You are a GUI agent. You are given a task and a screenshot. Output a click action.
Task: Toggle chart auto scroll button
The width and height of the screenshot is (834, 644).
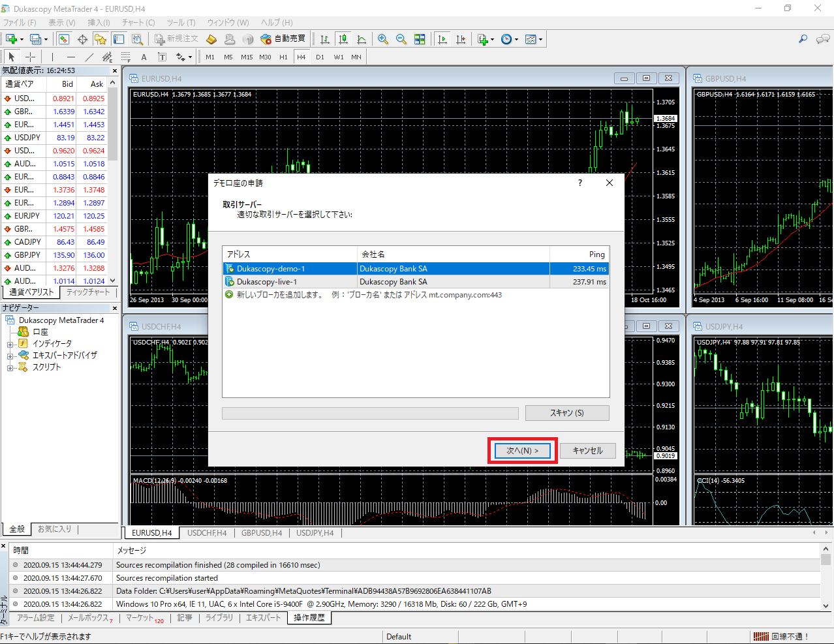click(x=442, y=39)
